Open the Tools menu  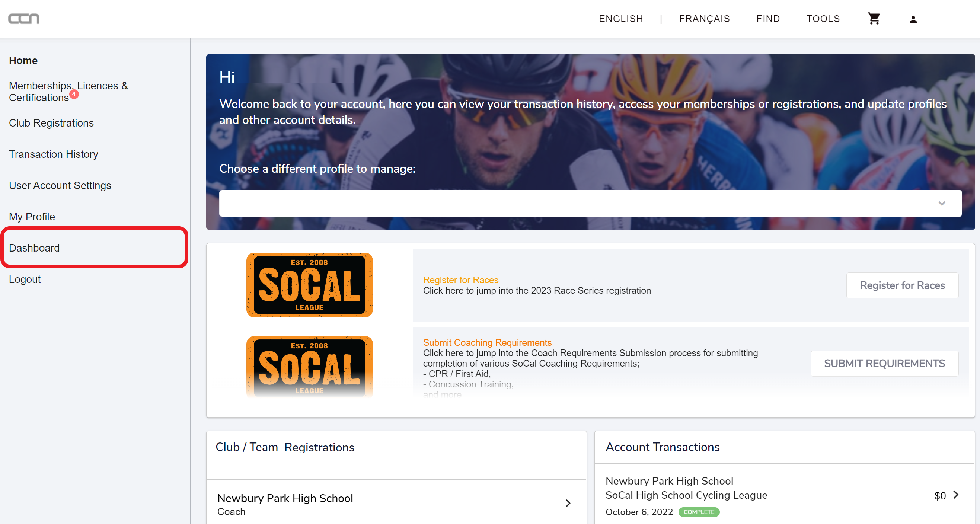coord(823,19)
